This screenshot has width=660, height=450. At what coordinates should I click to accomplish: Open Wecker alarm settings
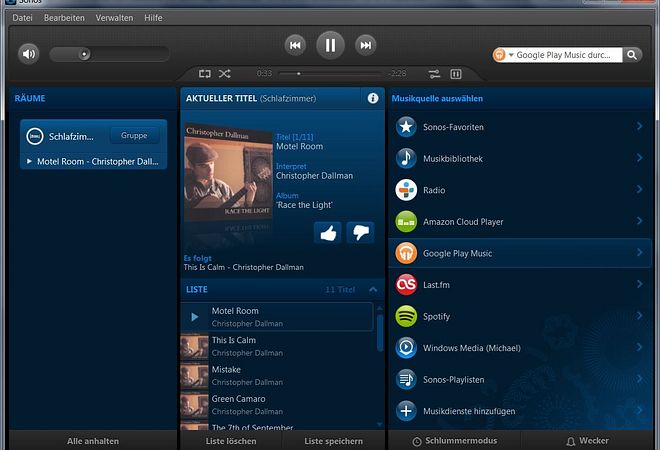[588, 441]
